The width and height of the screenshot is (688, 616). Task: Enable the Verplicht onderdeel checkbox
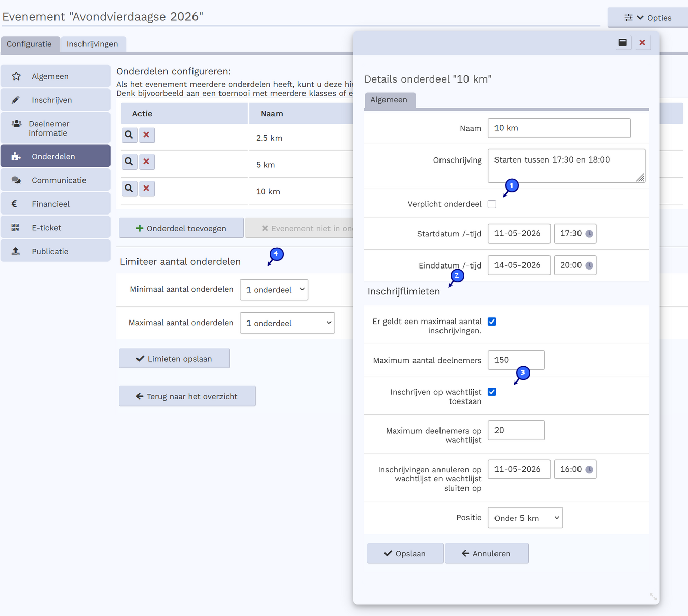492,204
